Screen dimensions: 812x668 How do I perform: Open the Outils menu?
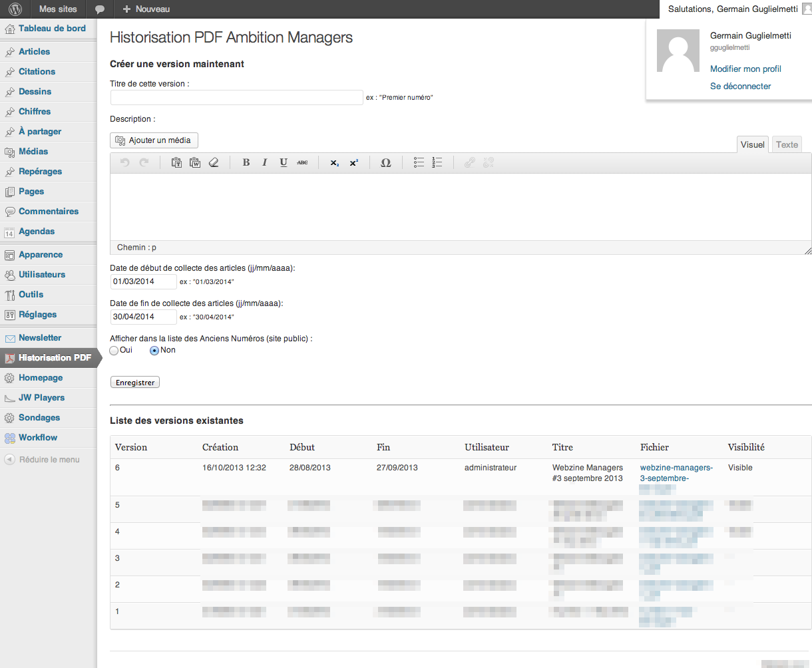48,295
